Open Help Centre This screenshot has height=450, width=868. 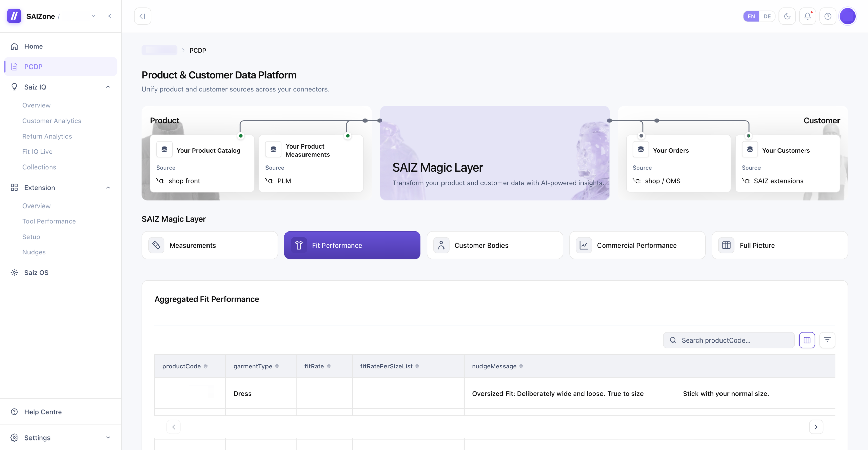(61, 412)
